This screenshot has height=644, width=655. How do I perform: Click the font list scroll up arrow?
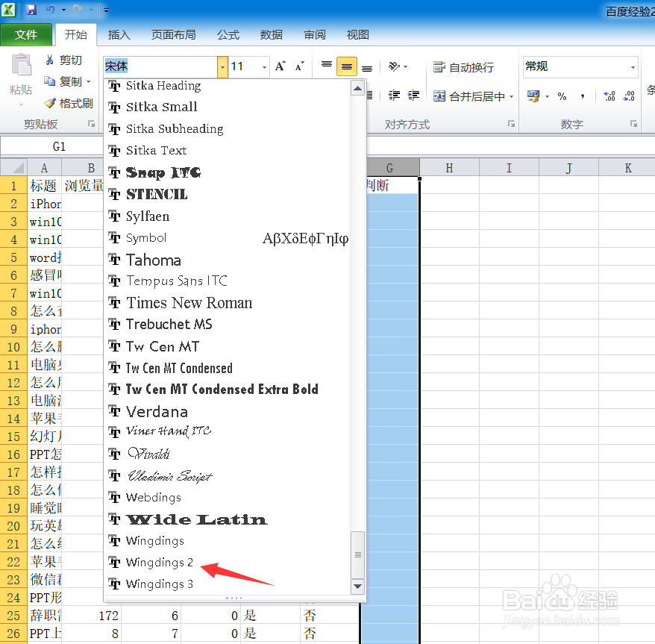coord(357,88)
